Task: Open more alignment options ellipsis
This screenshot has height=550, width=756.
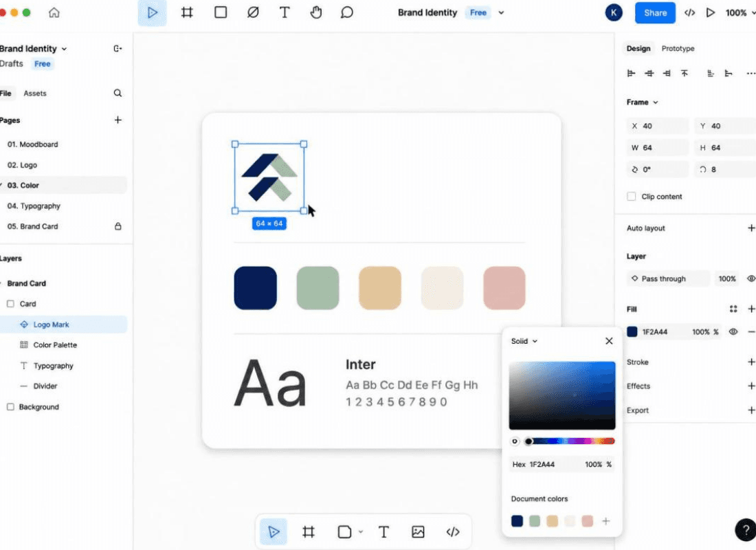Action: (751, 74)
